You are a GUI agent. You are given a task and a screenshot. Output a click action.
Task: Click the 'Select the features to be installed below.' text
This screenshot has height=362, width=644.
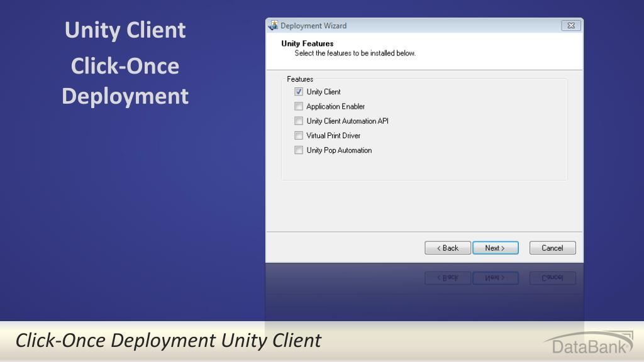[355, 53]
